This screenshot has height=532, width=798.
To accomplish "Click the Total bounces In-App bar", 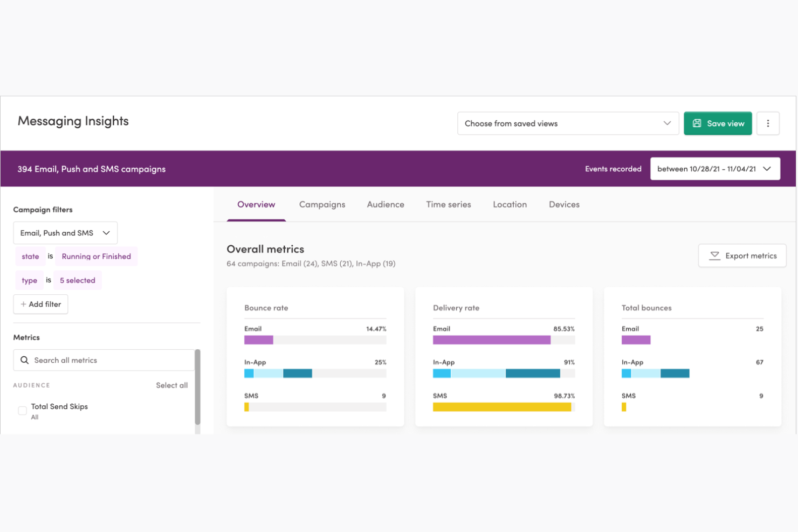I will tap(656, 374).
